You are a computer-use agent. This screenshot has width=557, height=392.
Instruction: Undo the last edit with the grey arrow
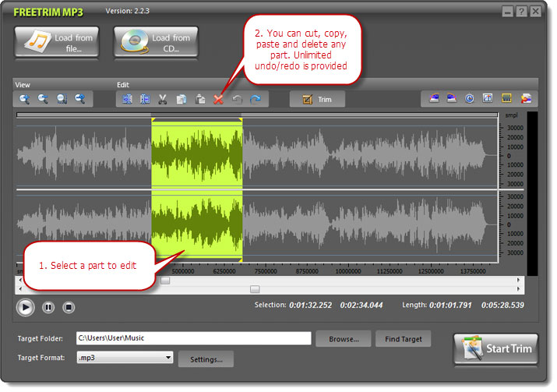coord(237,99)
